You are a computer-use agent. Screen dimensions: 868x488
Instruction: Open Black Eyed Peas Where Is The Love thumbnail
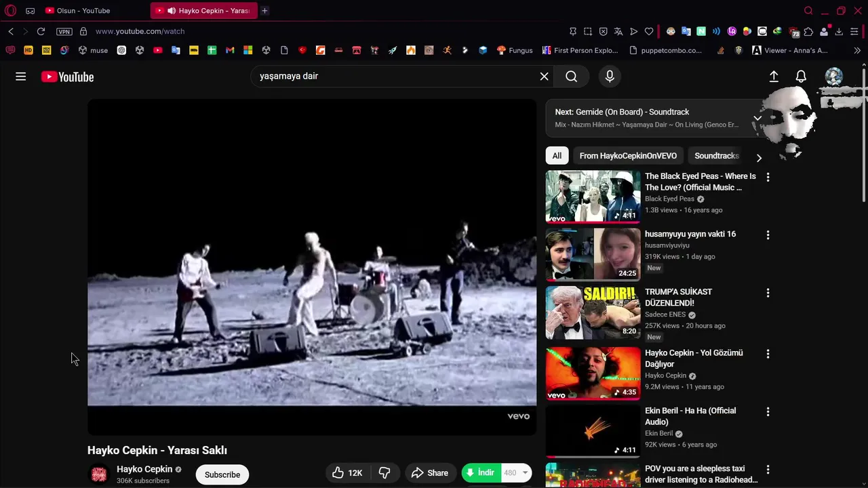(x=593, y=197)
